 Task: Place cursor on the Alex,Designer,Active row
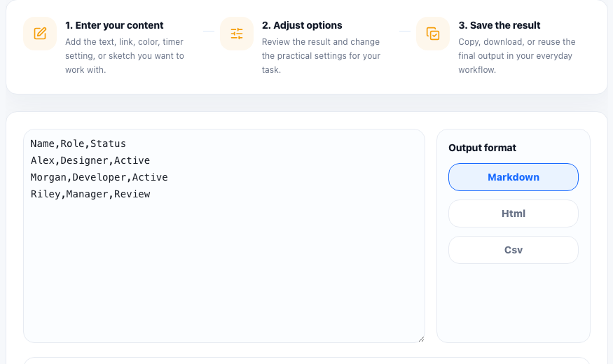coord(90,160)
